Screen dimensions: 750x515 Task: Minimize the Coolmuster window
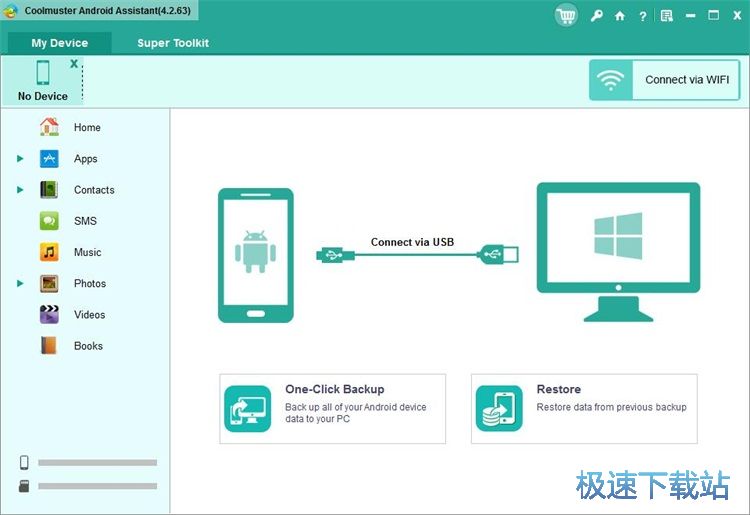(x=690, y=16)
